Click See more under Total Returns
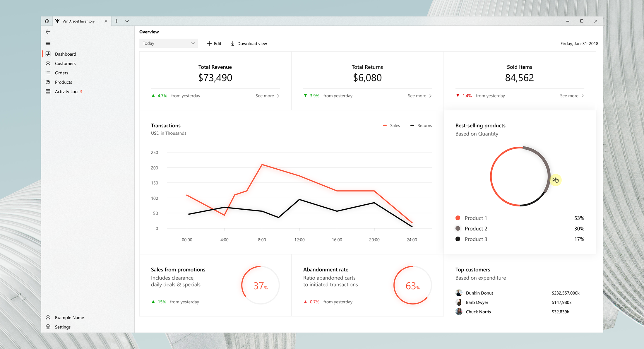 417,96
